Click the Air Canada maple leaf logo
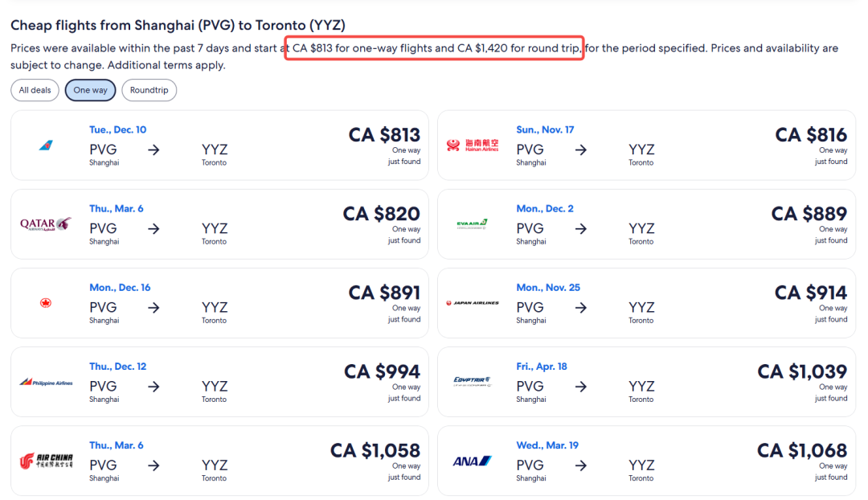 point(46,303)
